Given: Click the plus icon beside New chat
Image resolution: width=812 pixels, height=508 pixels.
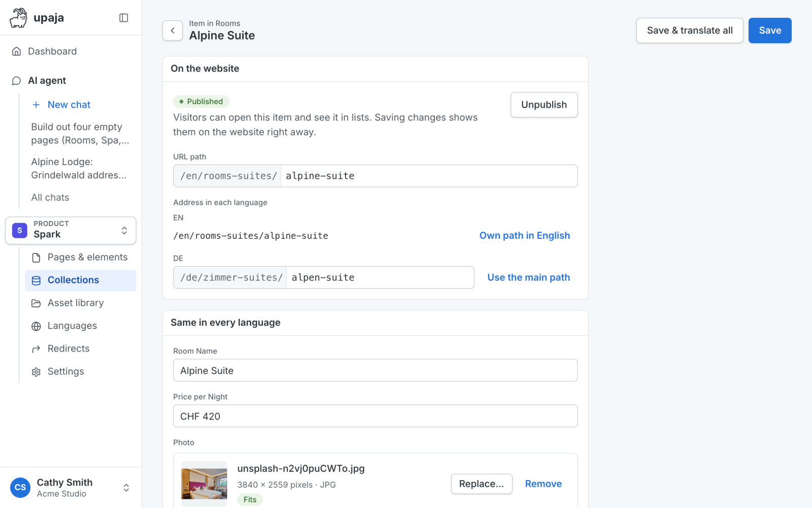Looking at the screenshot, I should 36,105.
